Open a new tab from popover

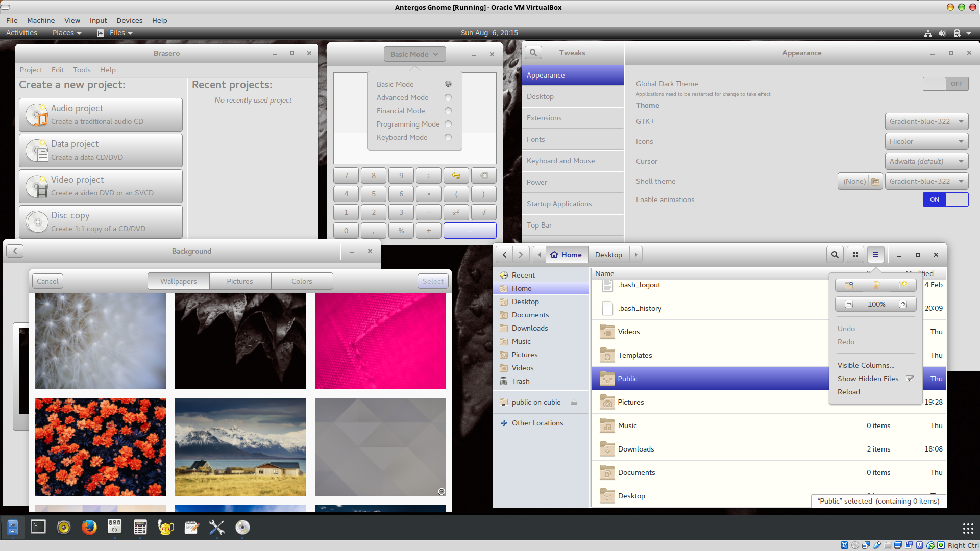(903, 285)
